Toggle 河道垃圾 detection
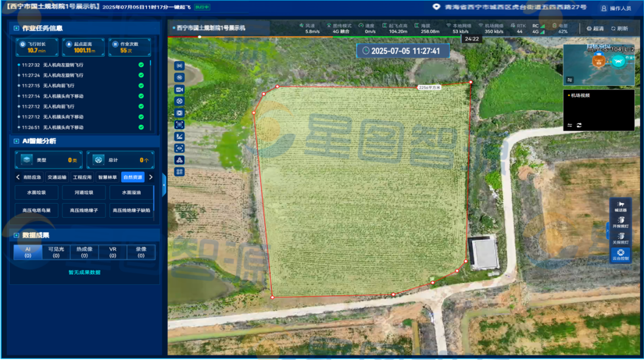The image size is (644, 360). pyautogui.click(x=84, y=193)
